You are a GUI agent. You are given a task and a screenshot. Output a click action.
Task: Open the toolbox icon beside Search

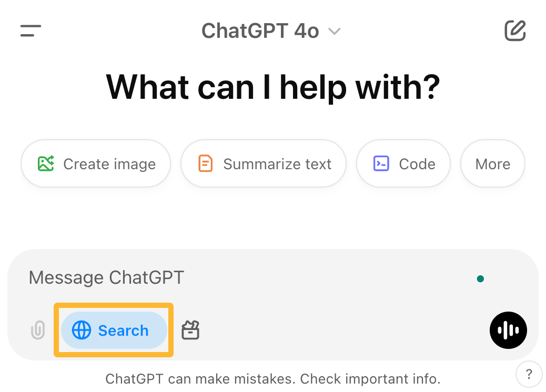(x=190, y=330)
